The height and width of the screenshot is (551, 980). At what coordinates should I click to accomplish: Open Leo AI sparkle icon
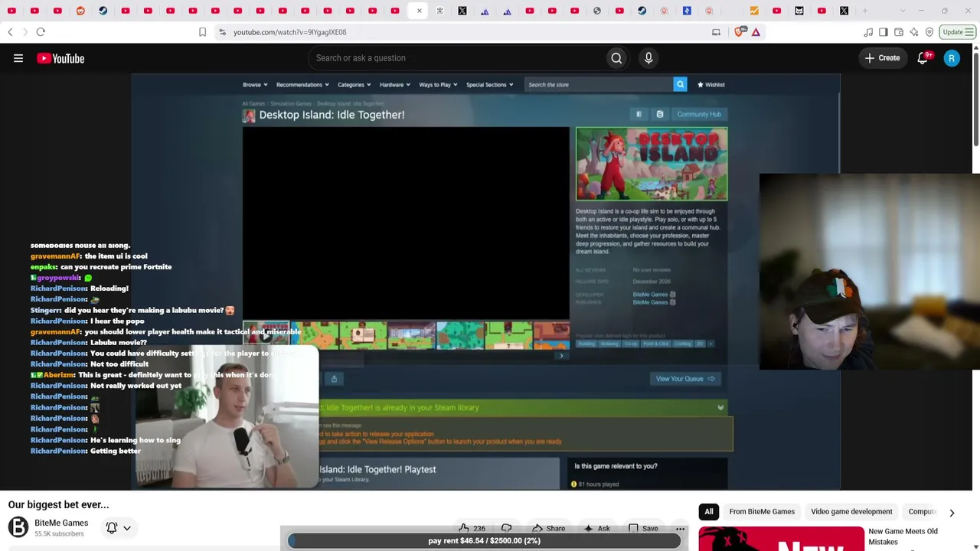[914, 32]
